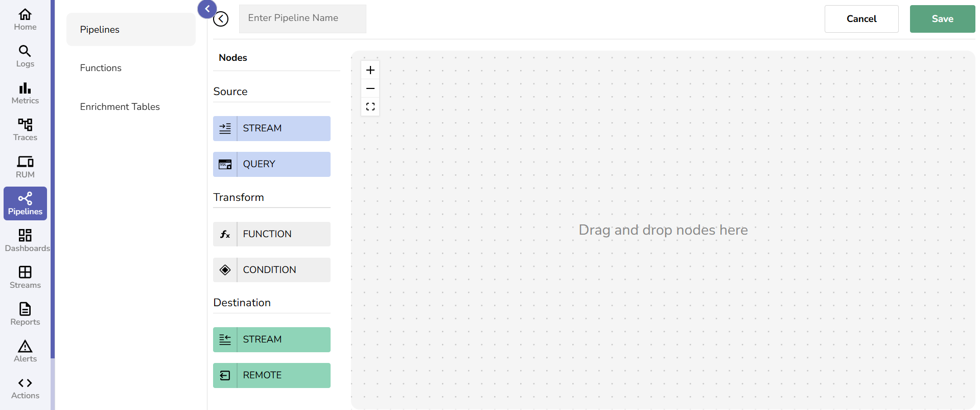Go to the Home page
This screenshot has height=410, width=980.
(25, 19)
